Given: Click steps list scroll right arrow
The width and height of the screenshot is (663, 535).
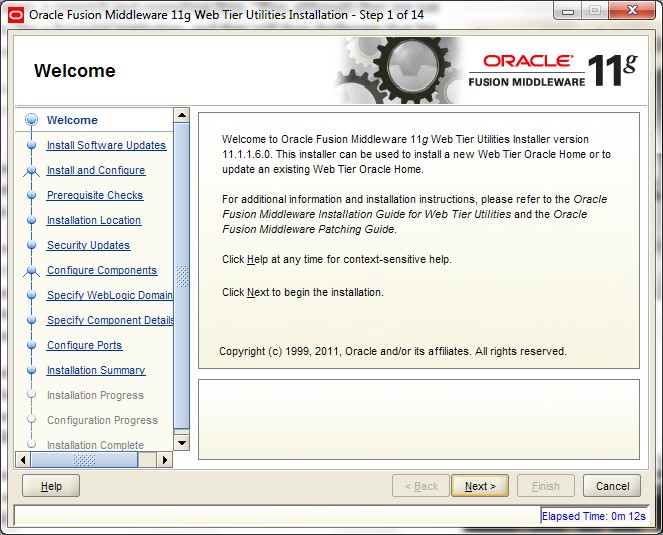Looking at the screenshot, I should pyautogui.click(x=165, y=460).
